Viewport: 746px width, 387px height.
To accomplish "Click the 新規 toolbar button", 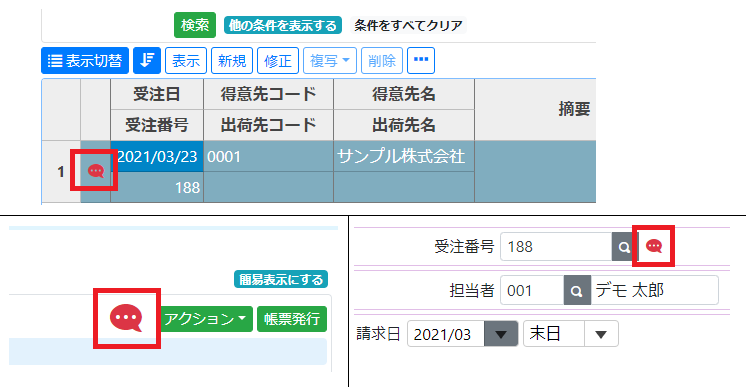I will (232, 60).
